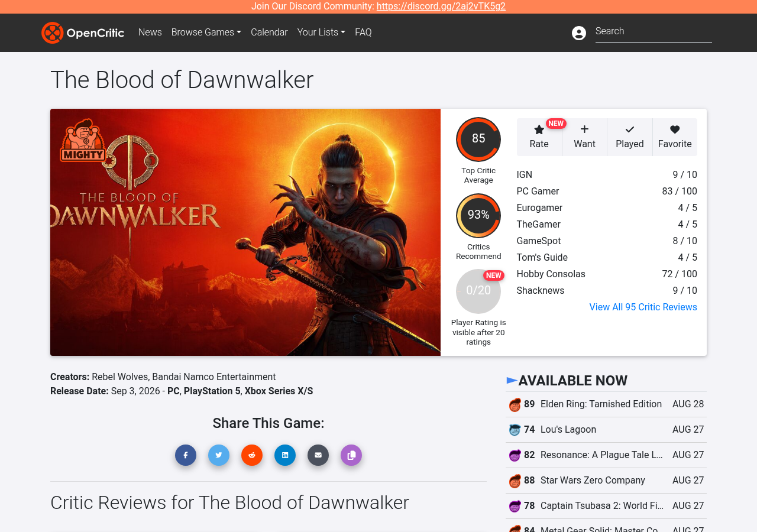Click the Resonance: A Plague Tale tier icon

(515, 456)
